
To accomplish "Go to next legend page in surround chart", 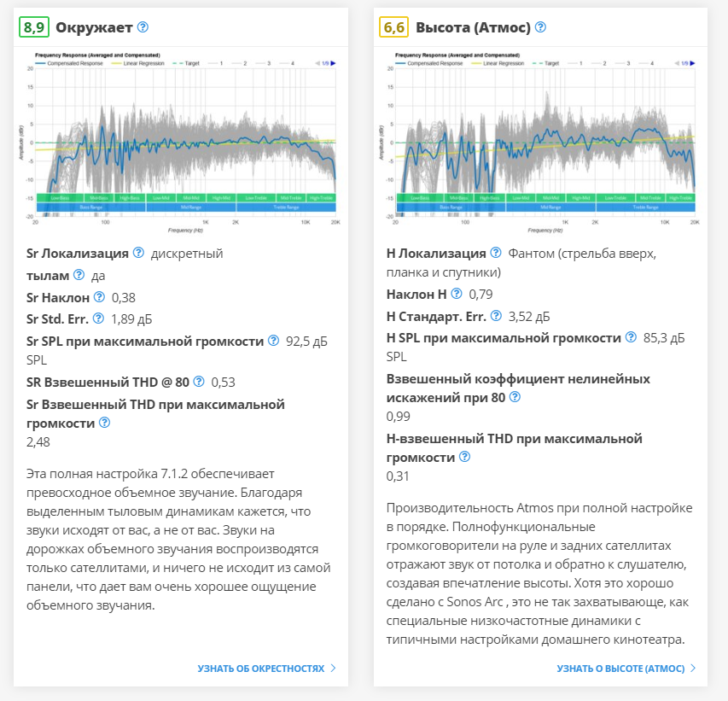I will pos(333,63).
